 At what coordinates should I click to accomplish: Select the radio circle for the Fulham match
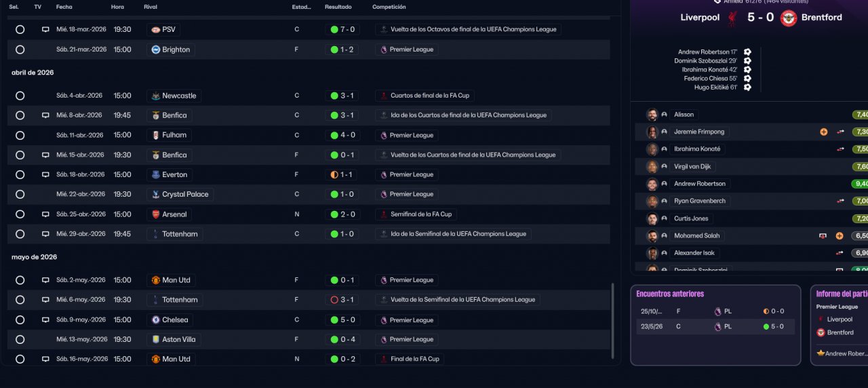pyautogui.click(x=20, y=135)
